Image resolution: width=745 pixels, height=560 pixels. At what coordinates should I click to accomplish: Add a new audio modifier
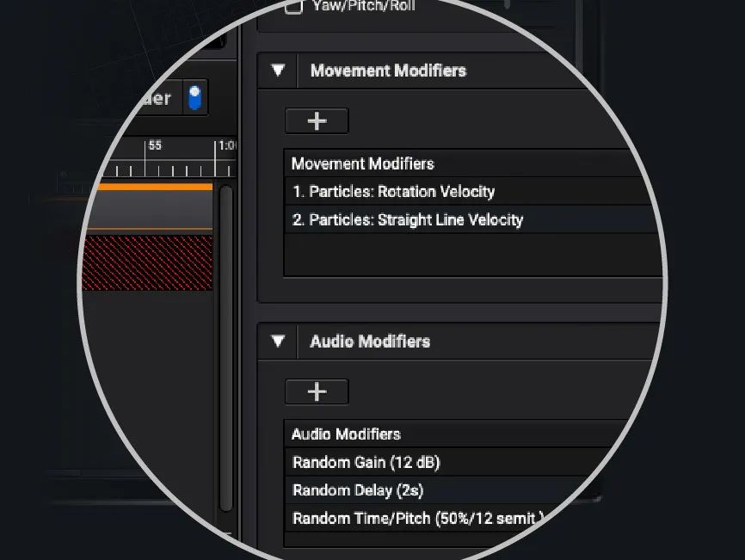click(x=317, y=392)
